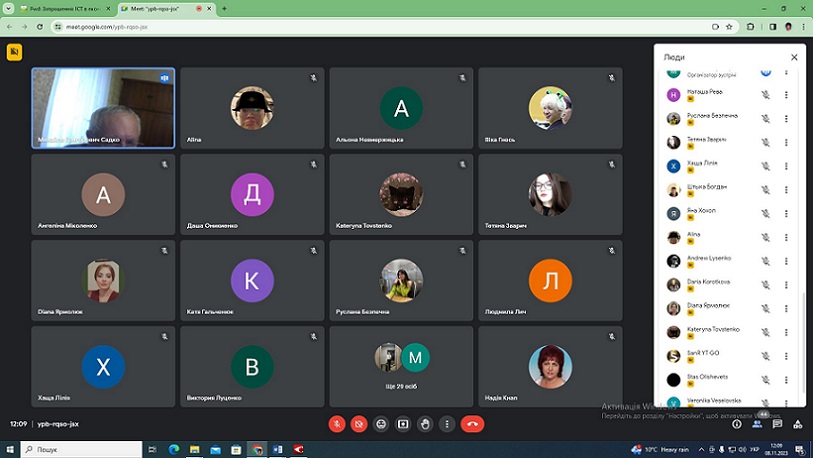Open options menu for Яна Хохол
The height and width of the screenshot is (458, 813).
[x=786, y=213]
